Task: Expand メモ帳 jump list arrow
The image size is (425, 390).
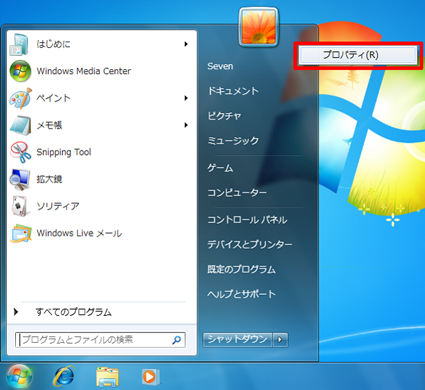Action: click(186, 125)
